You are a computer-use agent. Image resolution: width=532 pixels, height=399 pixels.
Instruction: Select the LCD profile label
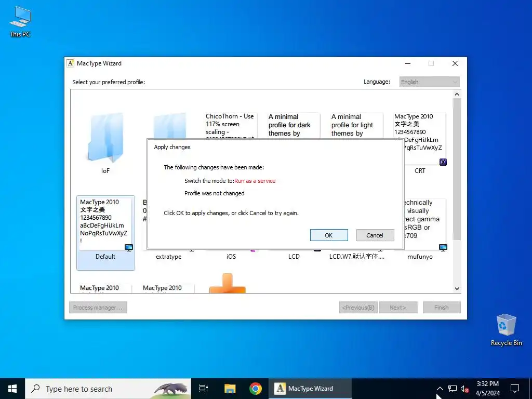(x=294, y=257)
